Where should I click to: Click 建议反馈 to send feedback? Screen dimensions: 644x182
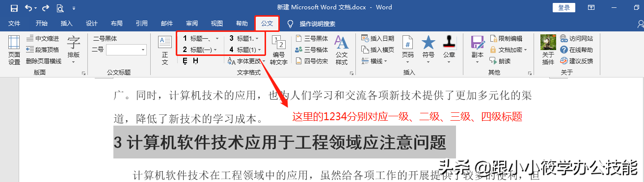(577, 61)
